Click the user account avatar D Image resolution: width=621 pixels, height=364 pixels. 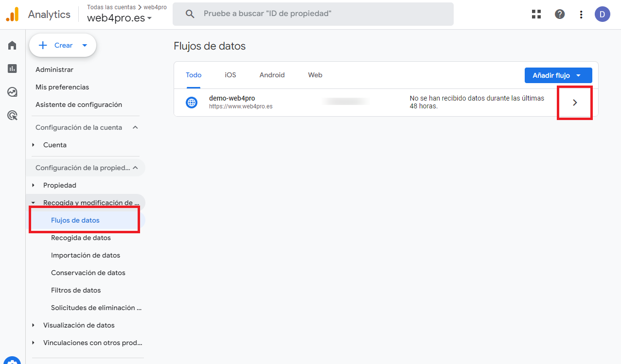tap(602, 14)
